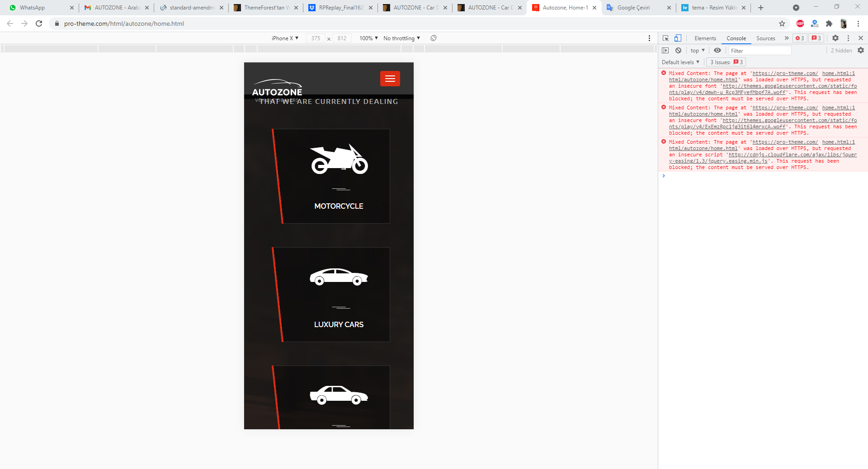Show the console sidebar
Image resolution: width=868 pixels, height=469 pixels.
click(665, 51)
